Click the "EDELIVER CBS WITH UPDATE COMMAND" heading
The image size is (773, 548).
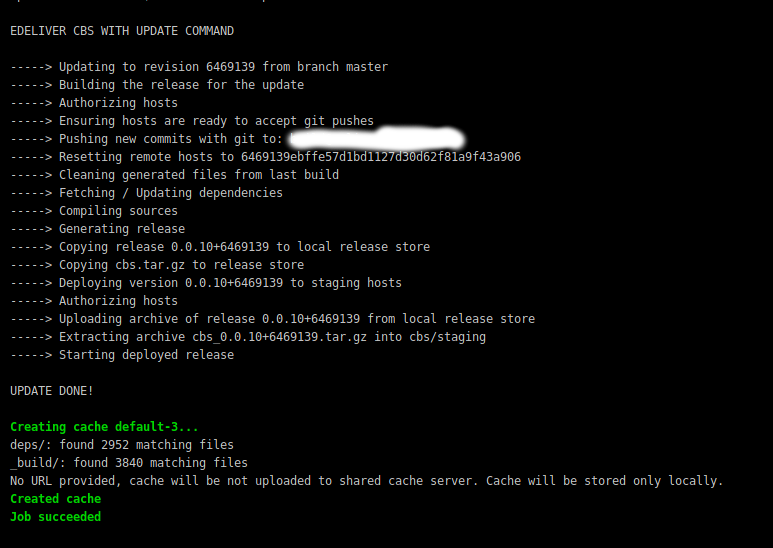pyautogui.click(x=122, y=31)
